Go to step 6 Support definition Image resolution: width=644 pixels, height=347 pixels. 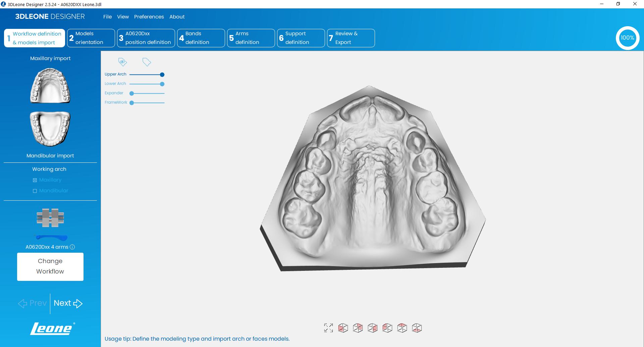pyautogui.click(x=301, y=38)
